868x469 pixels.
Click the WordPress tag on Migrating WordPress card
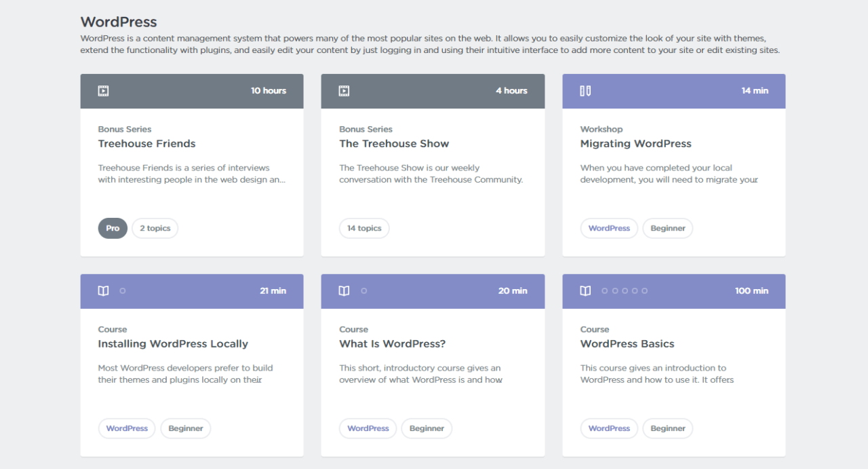click(608, 228)
